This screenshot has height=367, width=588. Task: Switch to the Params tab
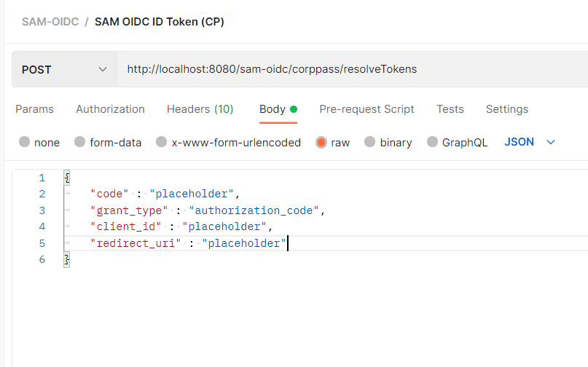coord(34,109)
